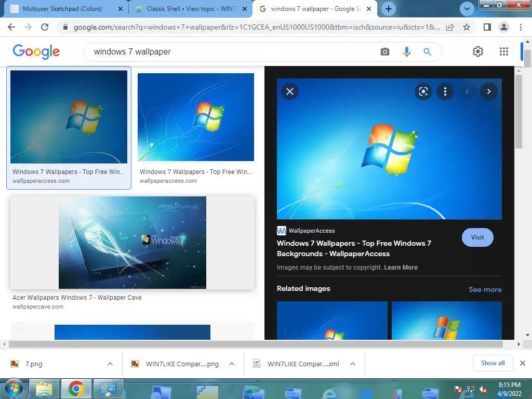Close the Multiuser Sketchpad tab
Viewport: 532px width, 399px height.
pyautogui.click(x=121, y=9)
